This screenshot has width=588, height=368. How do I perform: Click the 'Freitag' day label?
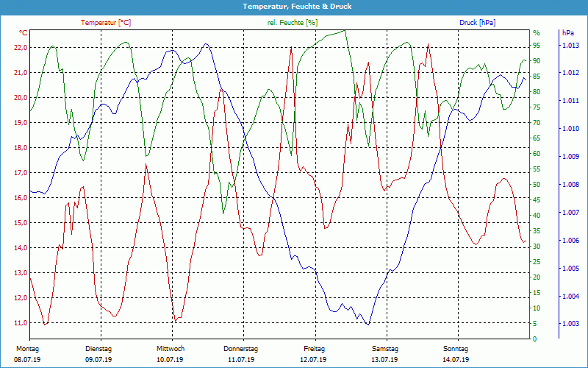point(315,349)
